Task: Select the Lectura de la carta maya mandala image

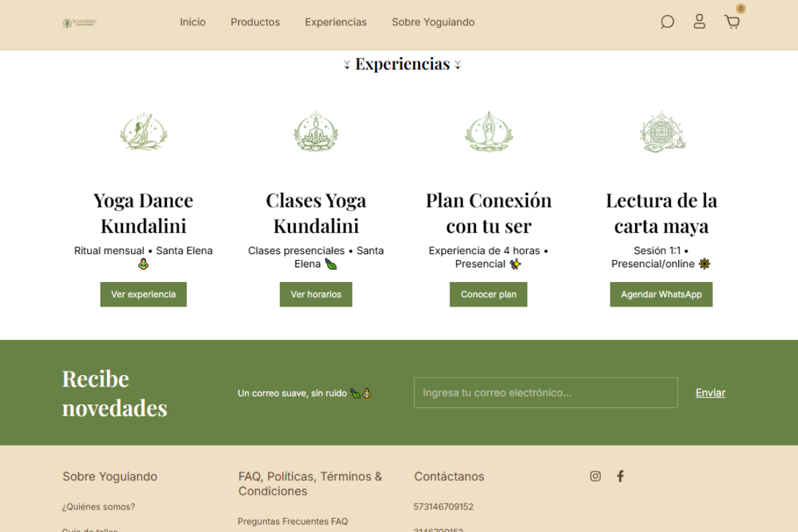Action: (x=662, y=132)
